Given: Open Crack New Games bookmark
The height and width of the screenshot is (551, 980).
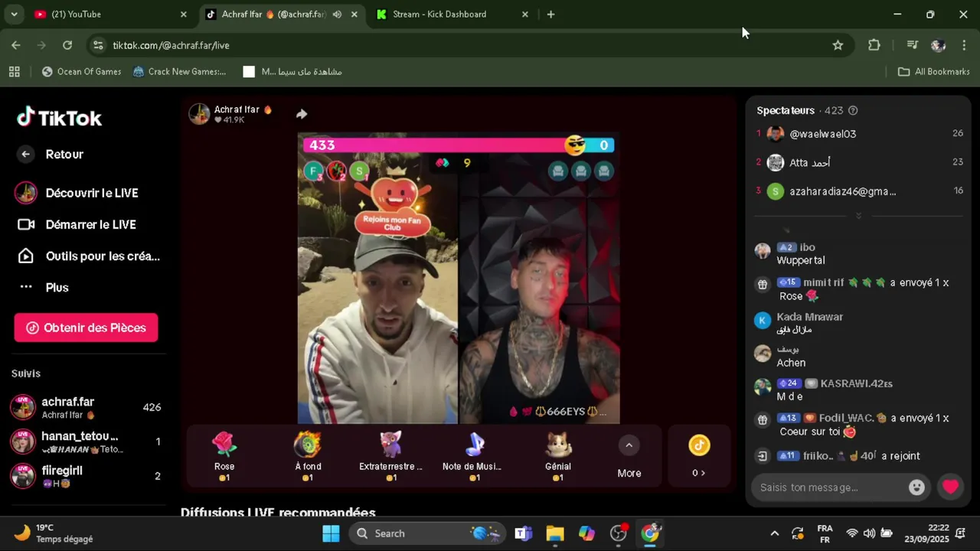Looking at the screenshot, I should 179,71.
